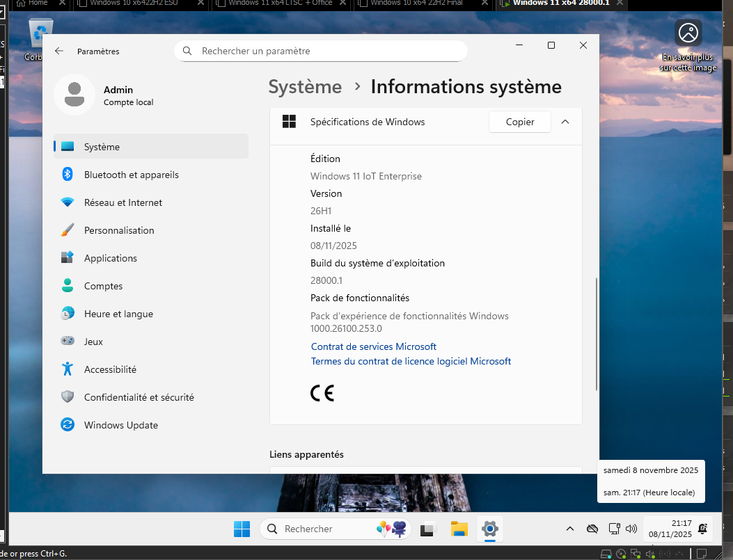
Task: Collapse the Spécifications de Windows section
Action: point(565,122)
